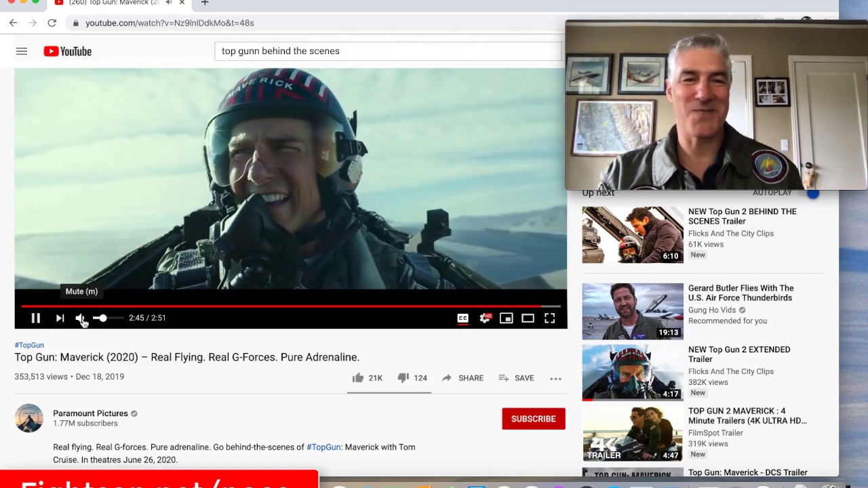868x488 pixels.
Task: Open Top Gun 2 Behind the Scenes thumbnail
Action: pos(633,235)
